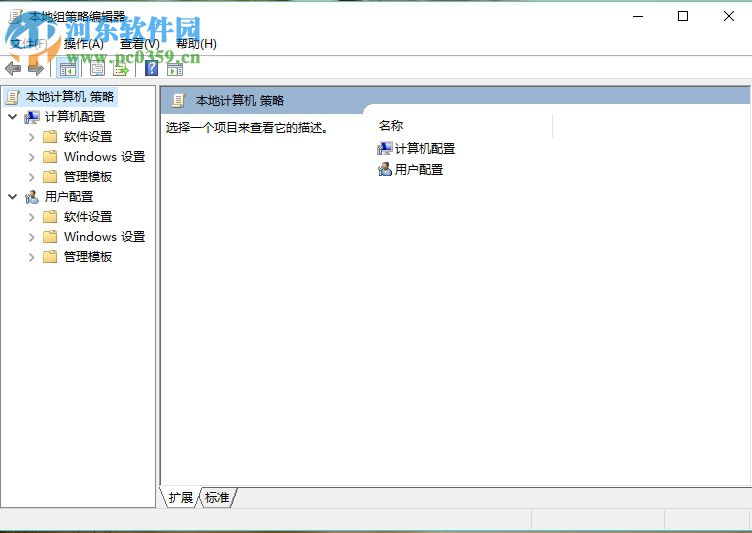Click the 本地计算机 策略 scroll icon in tree
The image size is (752, 533).
pyautogui.click(x=12, y=97)
